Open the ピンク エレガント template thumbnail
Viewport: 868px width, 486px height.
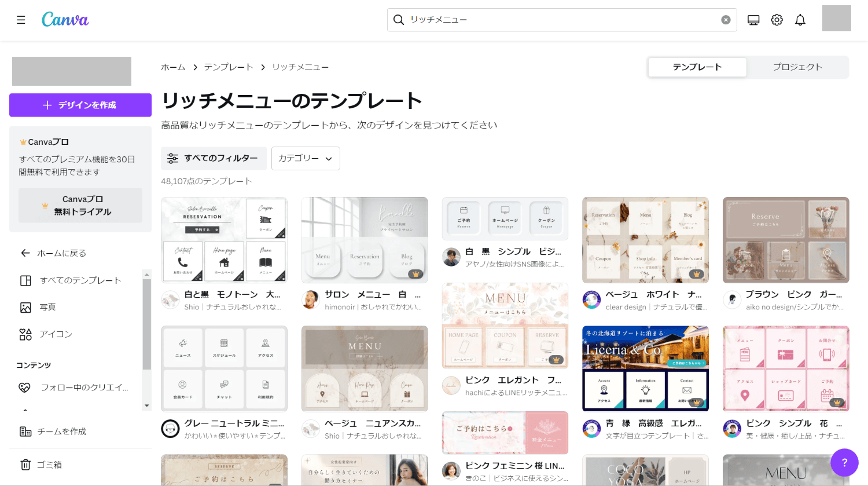click(505, 326)
